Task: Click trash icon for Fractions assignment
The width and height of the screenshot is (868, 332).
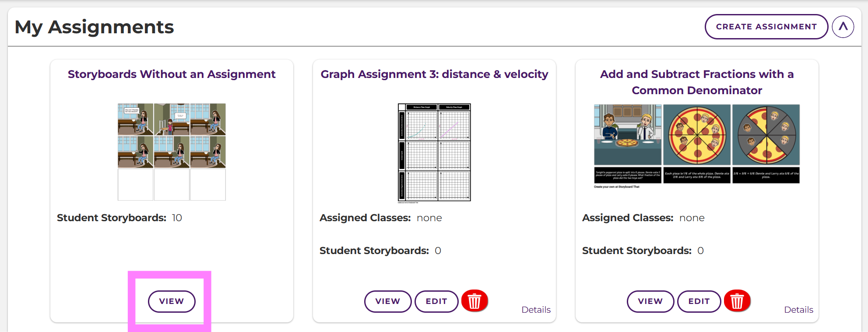Action: [737, 301]
